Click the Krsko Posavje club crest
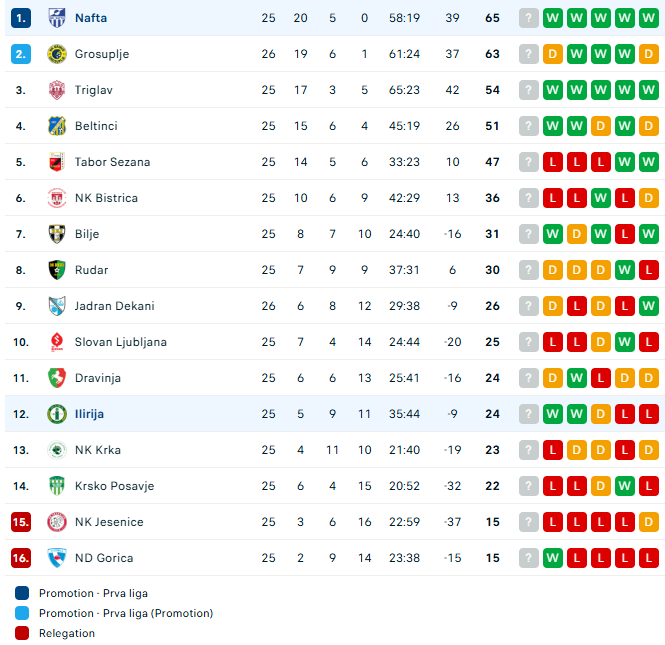 (56, 486)
